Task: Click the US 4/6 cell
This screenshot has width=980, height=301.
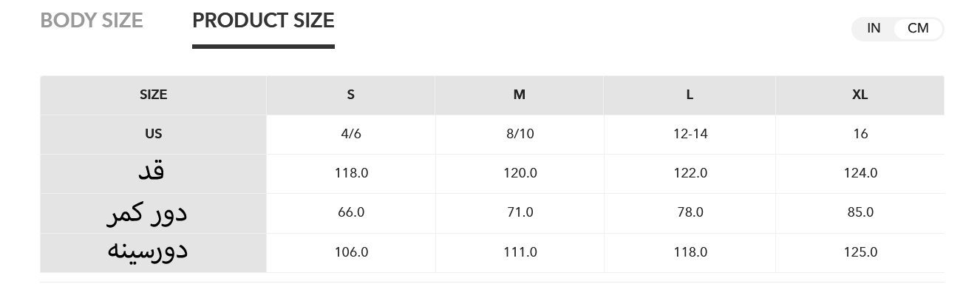Action: [351, 134]
